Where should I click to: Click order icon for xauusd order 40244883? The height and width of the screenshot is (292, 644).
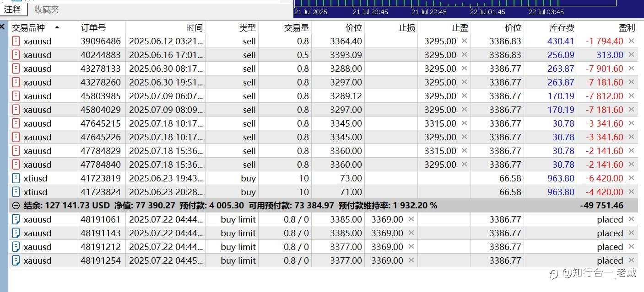[16, 55]
